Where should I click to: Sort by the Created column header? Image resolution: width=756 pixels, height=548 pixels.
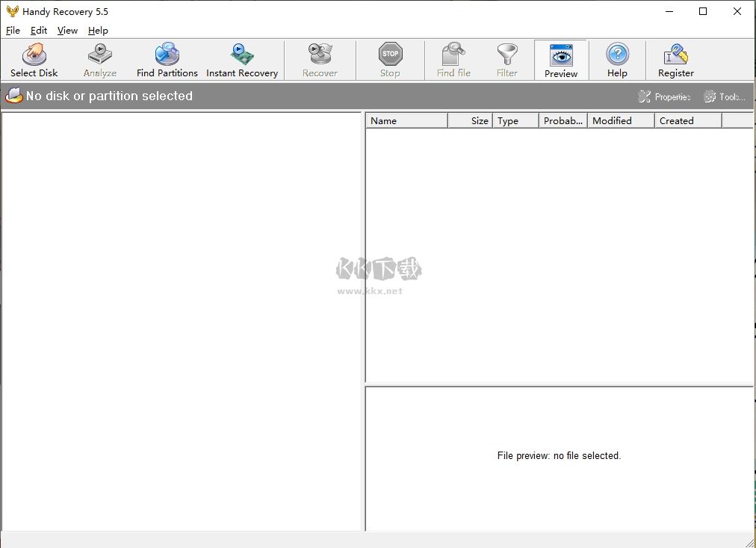coord(688,120)
